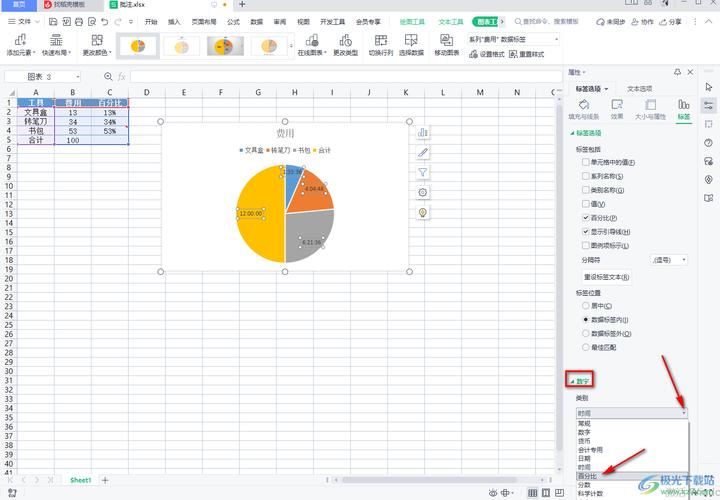Open the 分隔符 separator dropdown
Viewport: 720px width, 500px height.
(x=669, y=260)
